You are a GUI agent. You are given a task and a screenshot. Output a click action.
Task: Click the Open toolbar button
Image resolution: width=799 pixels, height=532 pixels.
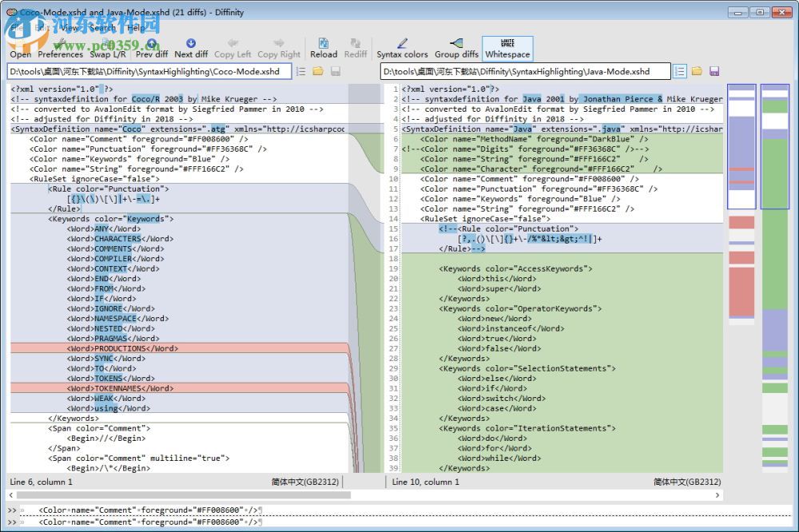[21, 48]
